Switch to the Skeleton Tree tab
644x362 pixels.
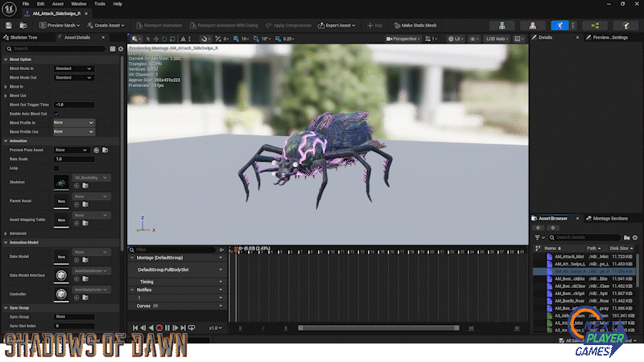coord(21,37)
